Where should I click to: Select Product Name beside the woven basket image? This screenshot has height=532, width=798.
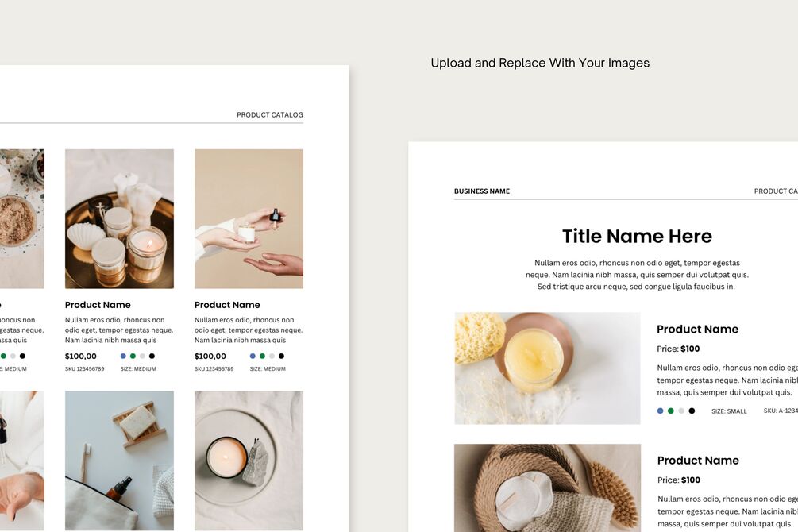[x=698, y=461]
